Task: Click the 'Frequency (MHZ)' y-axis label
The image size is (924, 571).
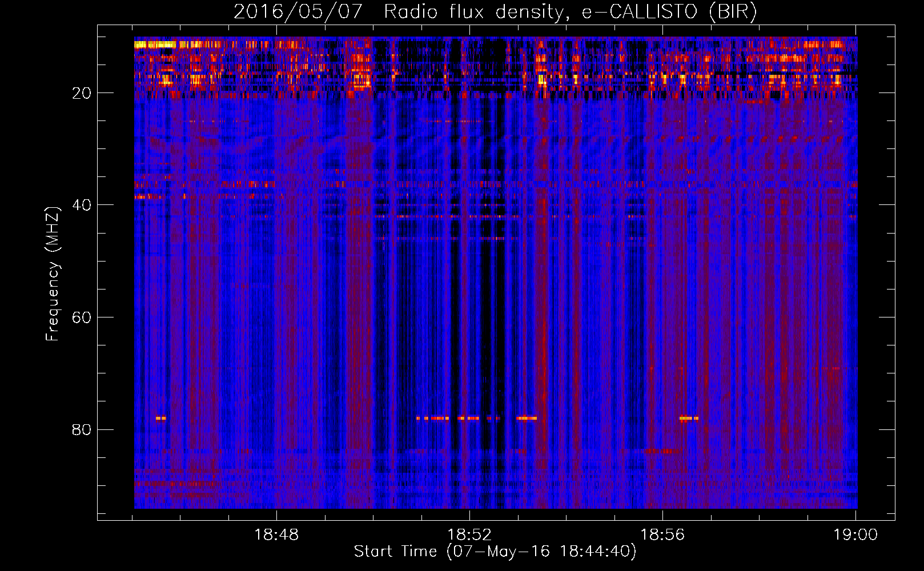Action: (53, 274)
